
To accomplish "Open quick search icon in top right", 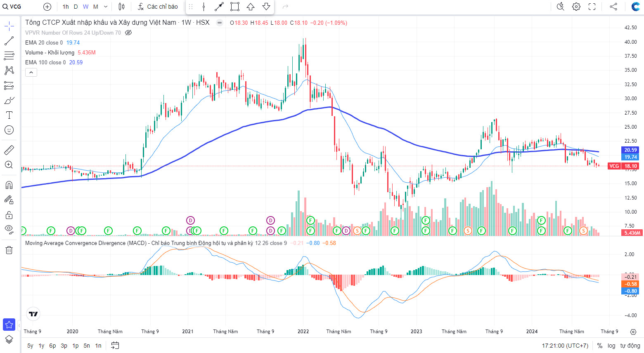I will tap(560, 7).
